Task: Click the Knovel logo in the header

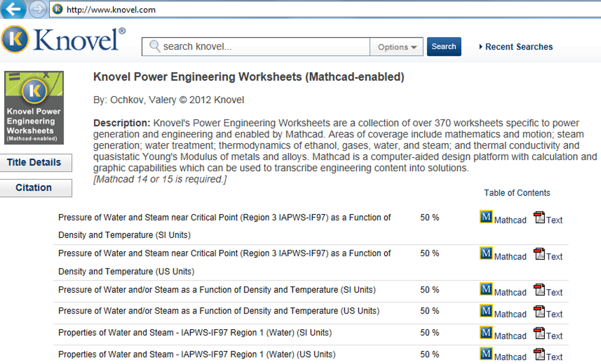Action: (63, 40)
